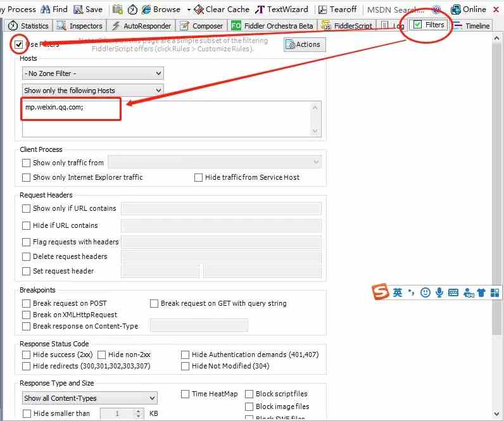Enable the Time HeatMap checkbox
Viewport: 504px width, 421px height.
(x=185, y=394)
